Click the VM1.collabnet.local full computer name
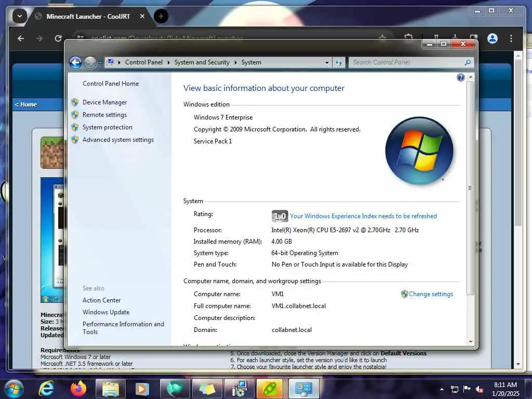This screenshot has height=399, width=532. [299, 306]
